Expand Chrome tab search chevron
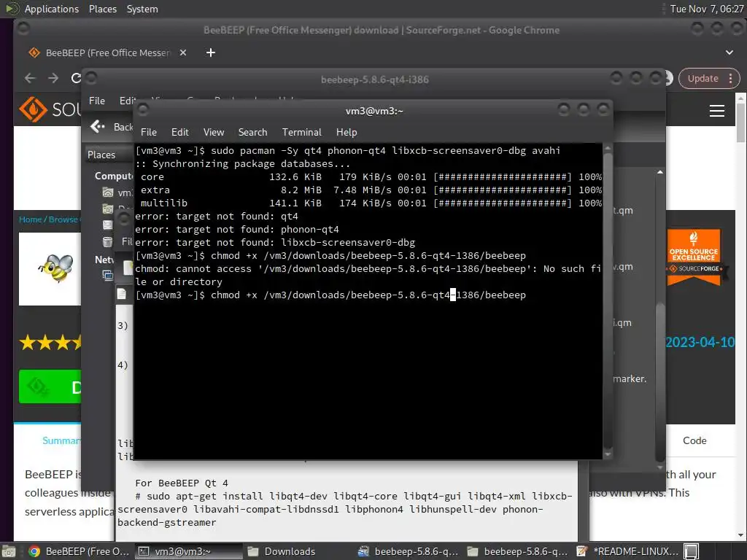This screenshot has height=560, width=747. 729,52
